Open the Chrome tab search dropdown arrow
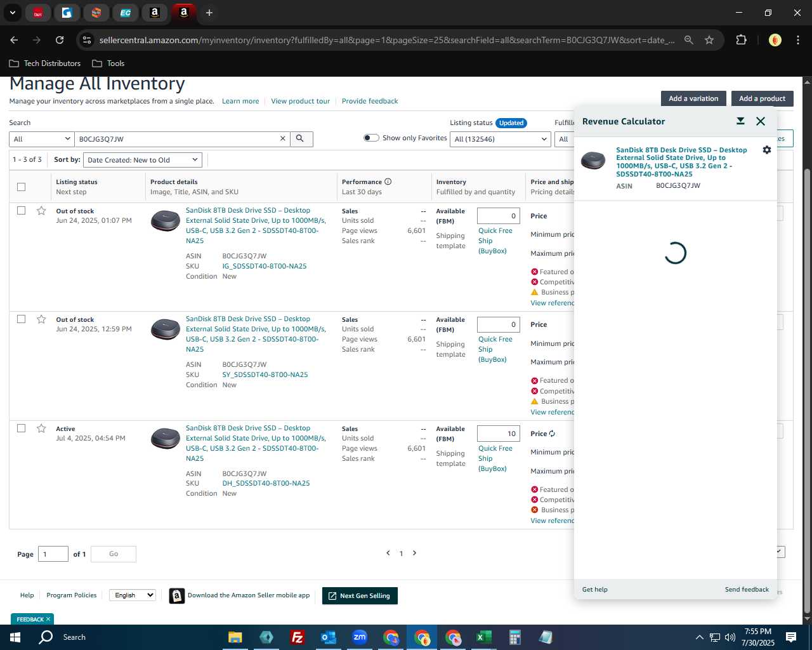 (x=12, y=12)
